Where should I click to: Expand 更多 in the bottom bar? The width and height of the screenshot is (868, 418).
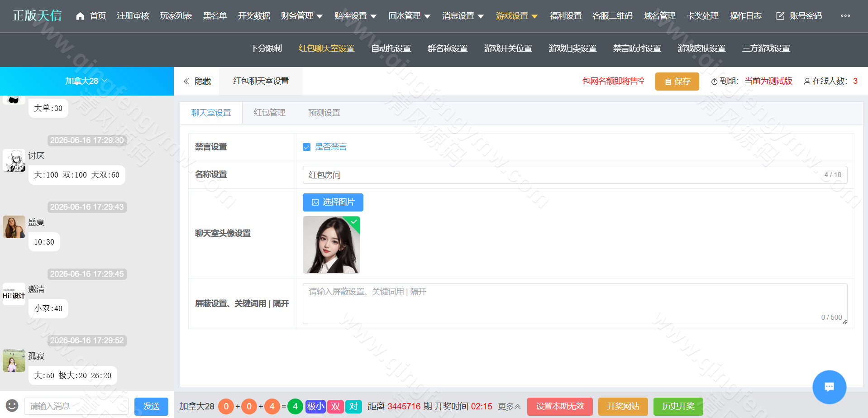[509, 407]
